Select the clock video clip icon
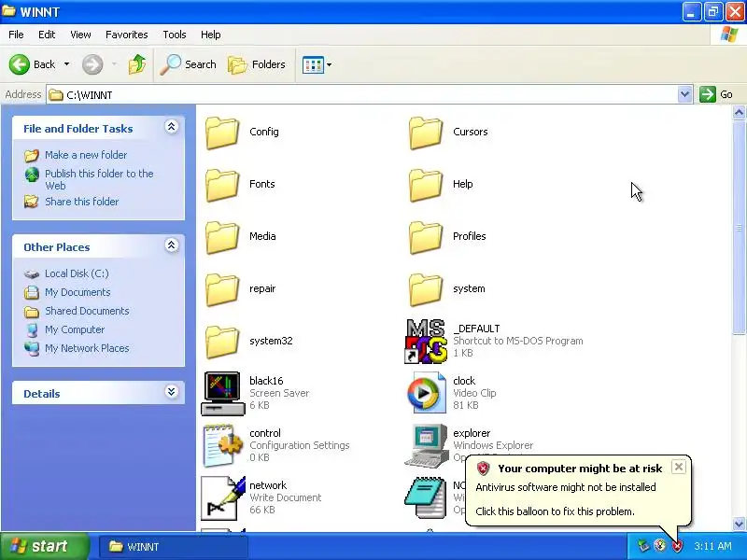 (x=427, y=393)
